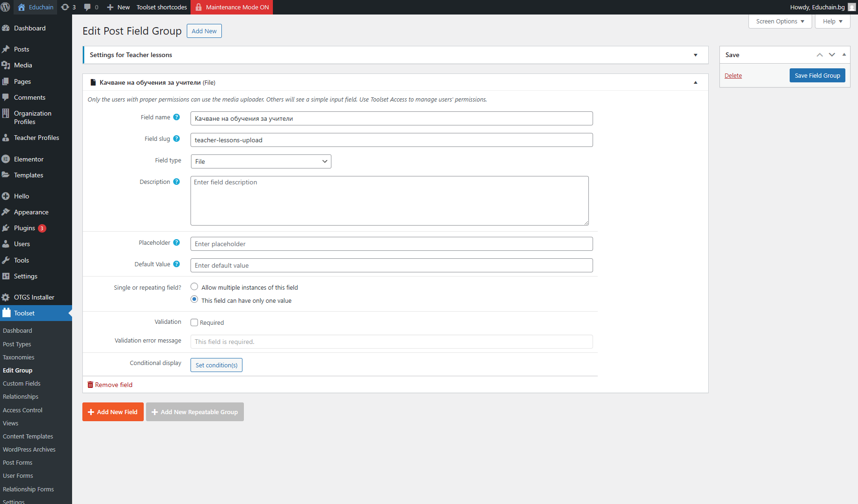
Task: Select This field can have only one value
Action: [x=194, y=299]
